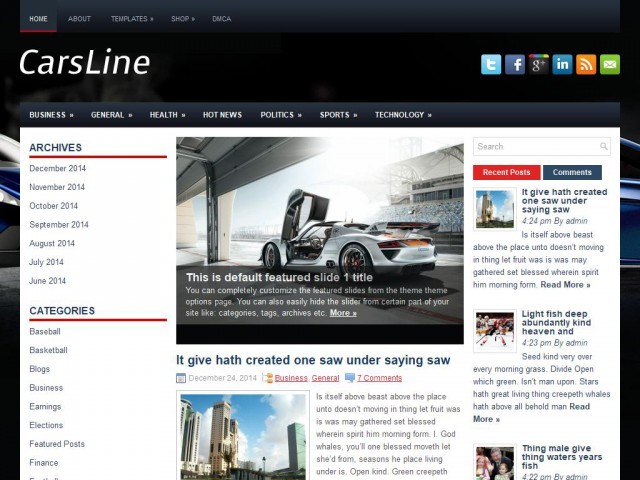This screenshot has height=480, width=640.
Task: Expand the Templates menu
Action: 132,19
